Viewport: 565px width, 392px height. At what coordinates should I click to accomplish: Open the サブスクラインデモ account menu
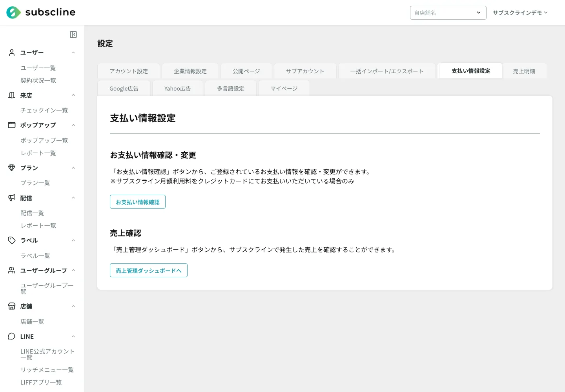point(520,13)
